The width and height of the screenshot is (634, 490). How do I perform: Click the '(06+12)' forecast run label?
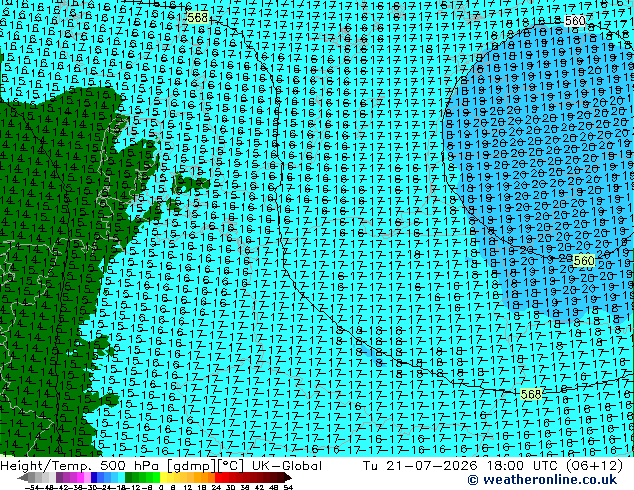coord(592,466)
